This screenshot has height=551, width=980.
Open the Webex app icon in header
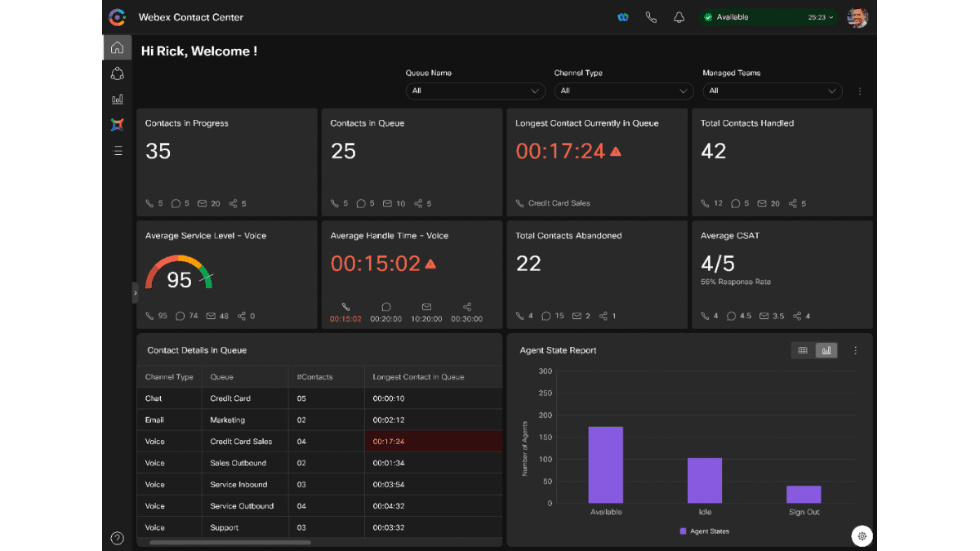[x=623, y=17]
